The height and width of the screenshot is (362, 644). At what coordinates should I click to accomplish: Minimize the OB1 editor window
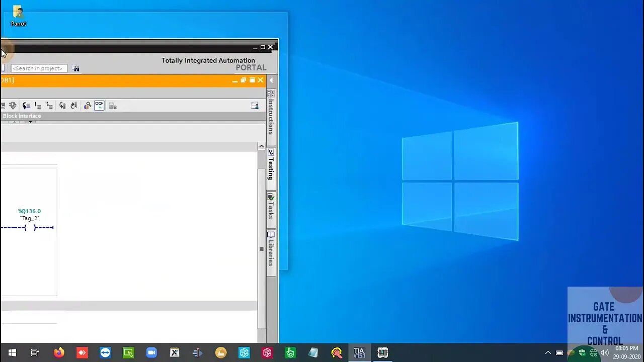tap(235, 80)
